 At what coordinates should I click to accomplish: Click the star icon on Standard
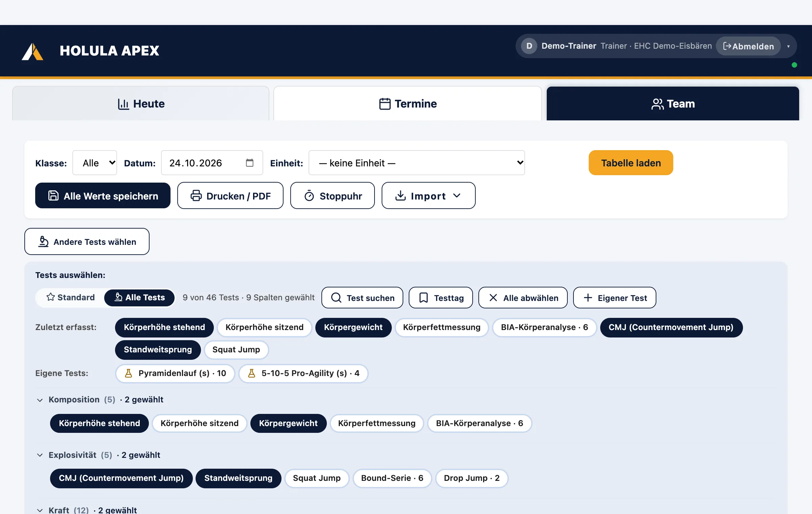coord(51,297)
